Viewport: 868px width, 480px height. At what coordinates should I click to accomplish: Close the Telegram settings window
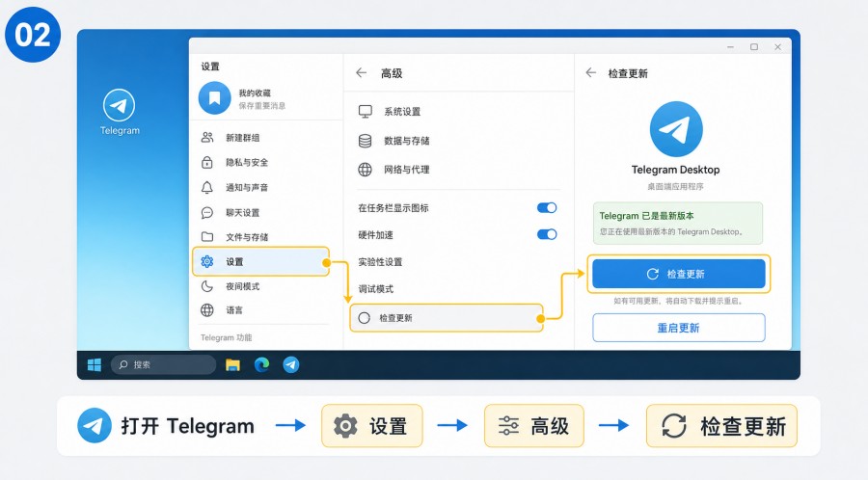tap(777, 47)
